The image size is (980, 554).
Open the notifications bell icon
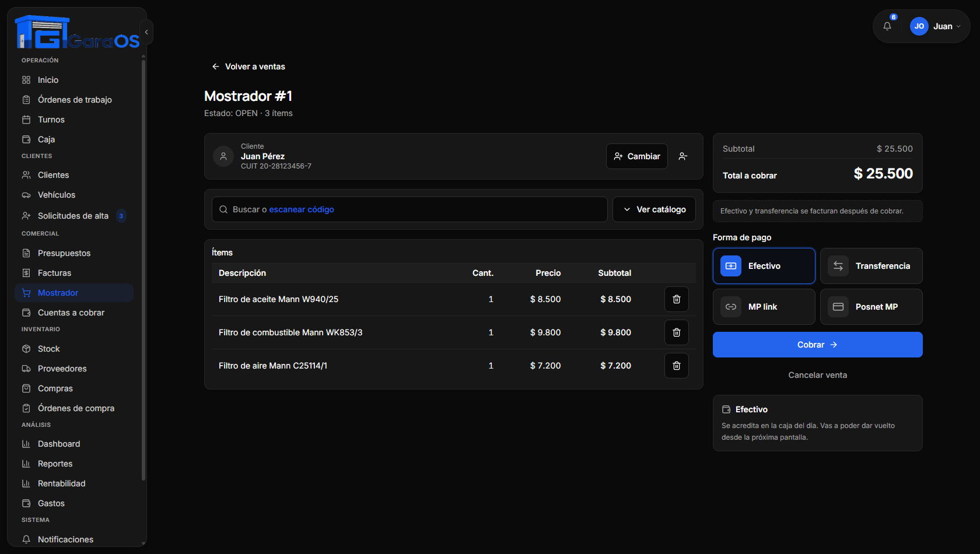887,26
